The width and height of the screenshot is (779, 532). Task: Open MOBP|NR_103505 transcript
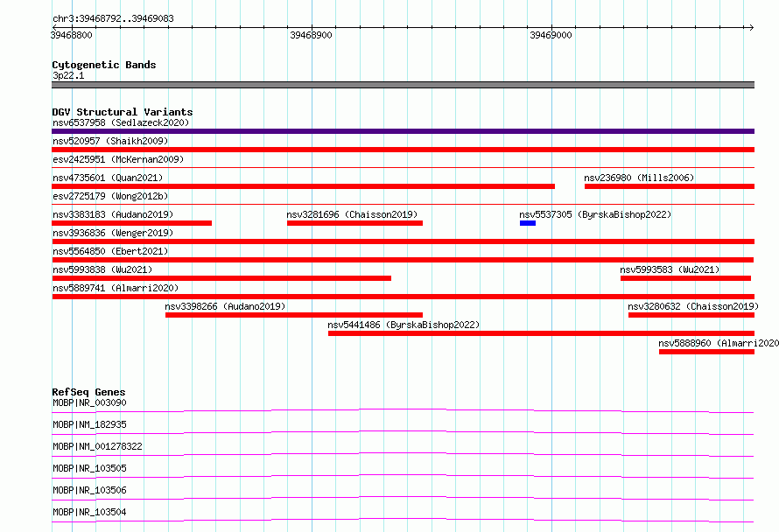[89, 468]
